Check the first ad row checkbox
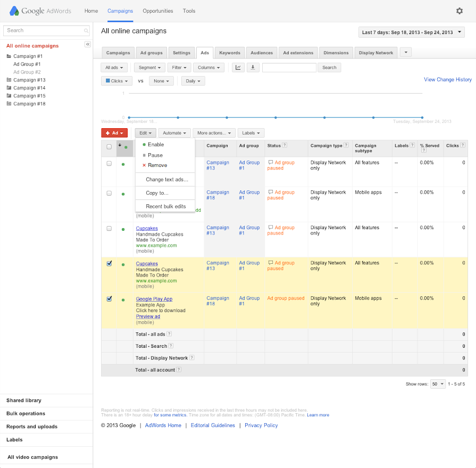Image resolution: width=476 pixels, height=468 pixels. click(109, 164)
